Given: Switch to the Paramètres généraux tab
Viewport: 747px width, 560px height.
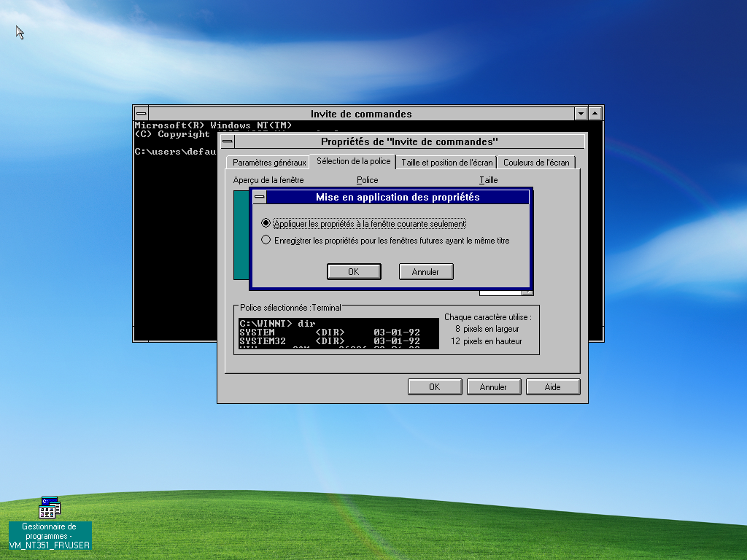Looking at the screenshot, I should [269, 163].
